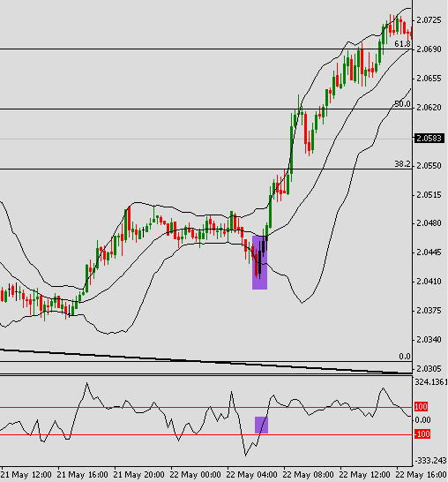Viewport: 448px width, 482px height.
Task: Click the purple highlight box in the CCI panel
Action: (261, 425)
